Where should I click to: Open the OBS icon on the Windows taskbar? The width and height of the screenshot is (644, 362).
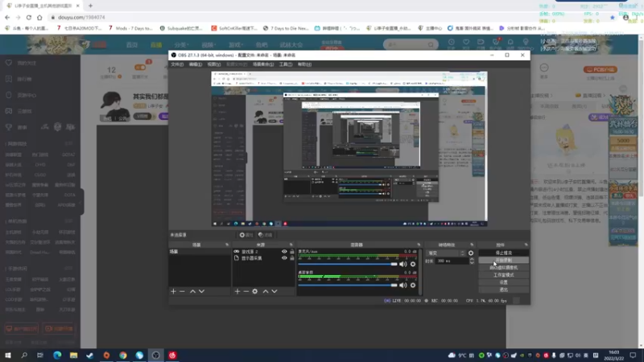coord(155,355)
